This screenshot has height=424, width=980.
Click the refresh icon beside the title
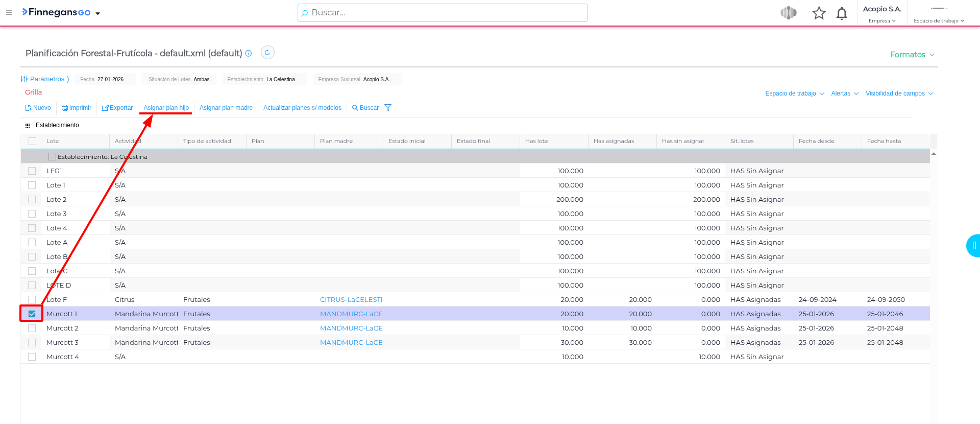pyautogui.click(x=267, y=53)
